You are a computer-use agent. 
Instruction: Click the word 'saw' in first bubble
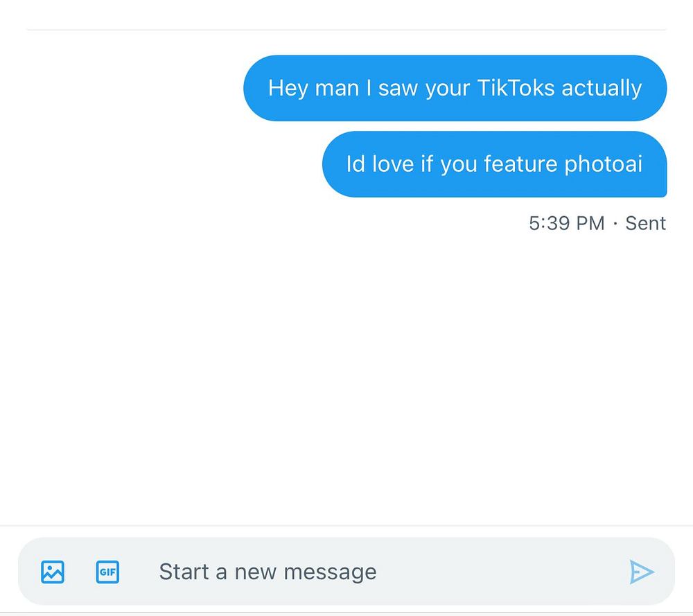[398, 88]
